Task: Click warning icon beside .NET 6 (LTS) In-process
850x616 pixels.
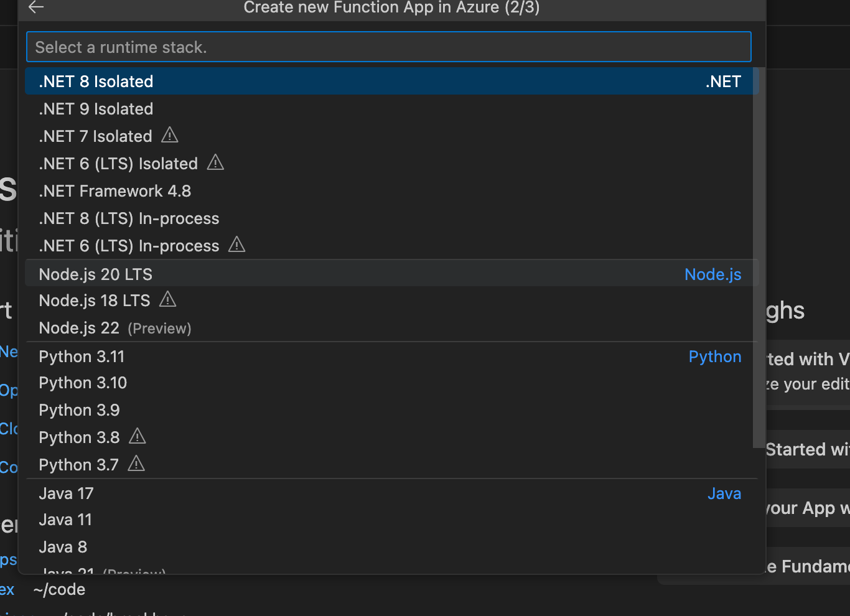Action: (236, 245)
